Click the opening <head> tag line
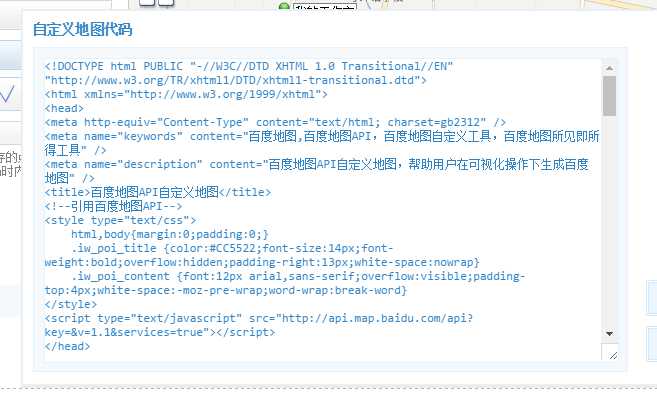This screenshot has height=417, width=657. (64, 108)
